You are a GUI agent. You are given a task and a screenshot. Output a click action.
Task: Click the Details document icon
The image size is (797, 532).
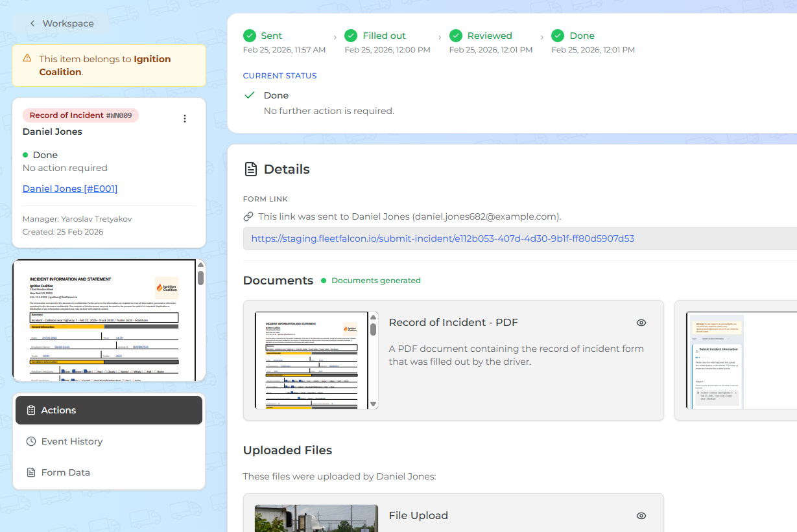coord(250,169)
